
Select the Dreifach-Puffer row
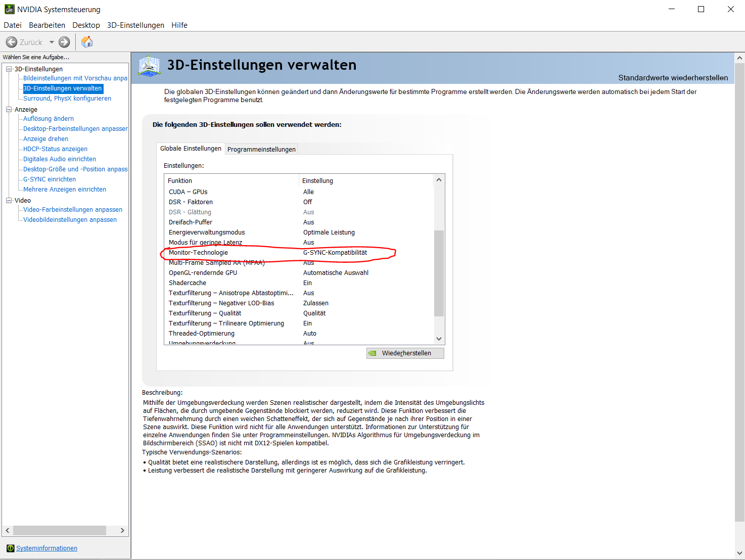(x=299, y=222)
